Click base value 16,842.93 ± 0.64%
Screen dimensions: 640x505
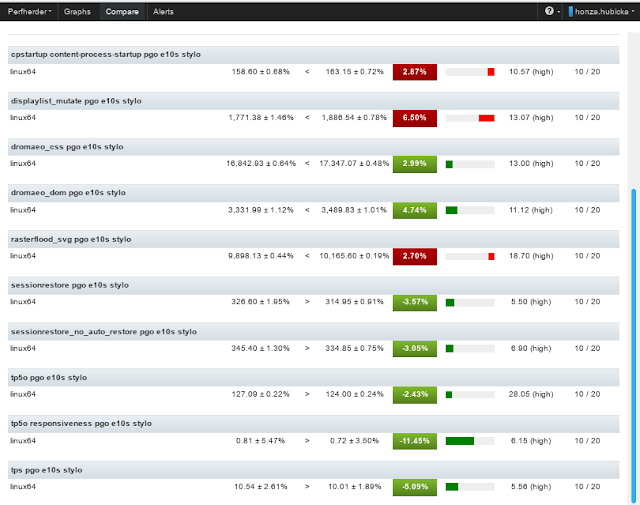tap(261, 163)
